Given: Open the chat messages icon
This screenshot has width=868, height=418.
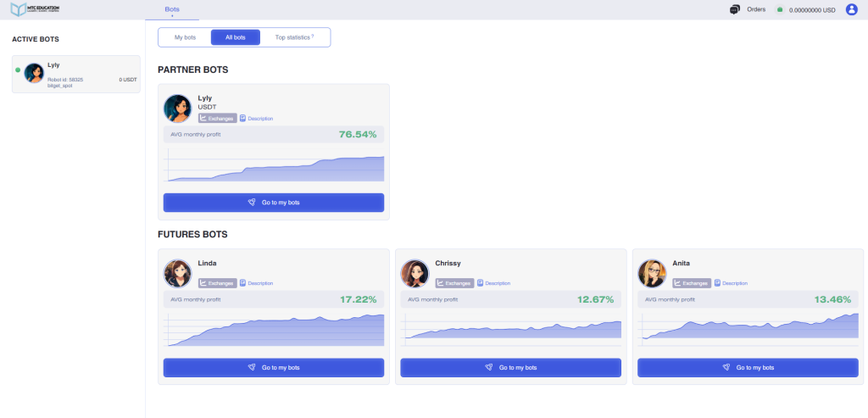Looking at the screenshot, I should pos(734,9).
